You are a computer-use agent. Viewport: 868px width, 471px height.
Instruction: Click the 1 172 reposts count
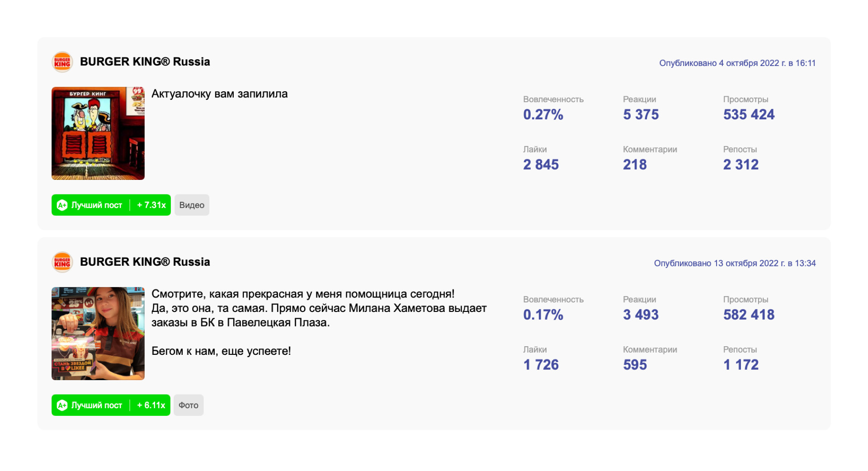click(x=741, y=365)
